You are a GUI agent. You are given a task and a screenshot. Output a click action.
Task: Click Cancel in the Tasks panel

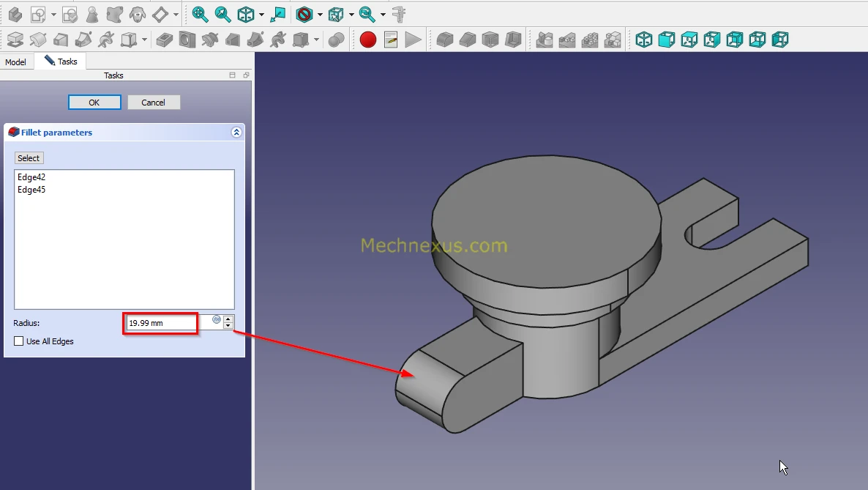(154, 103)
